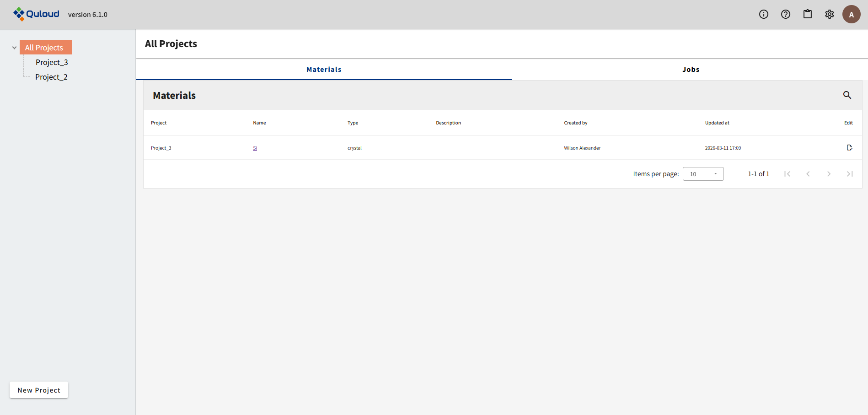Image resolution: width=868 pixels, height=415 pixels.
Task: Open the settings gear icon
Action: 829,14
